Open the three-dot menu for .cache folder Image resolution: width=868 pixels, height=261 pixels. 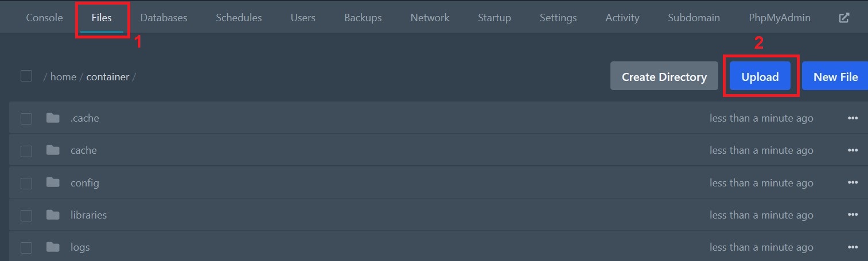tap(853, 118)
